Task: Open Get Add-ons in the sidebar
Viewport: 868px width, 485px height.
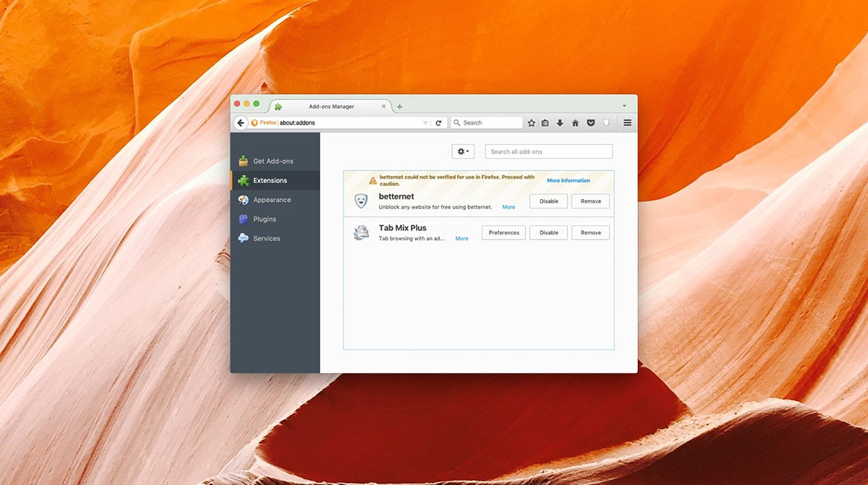Action: 275,161
